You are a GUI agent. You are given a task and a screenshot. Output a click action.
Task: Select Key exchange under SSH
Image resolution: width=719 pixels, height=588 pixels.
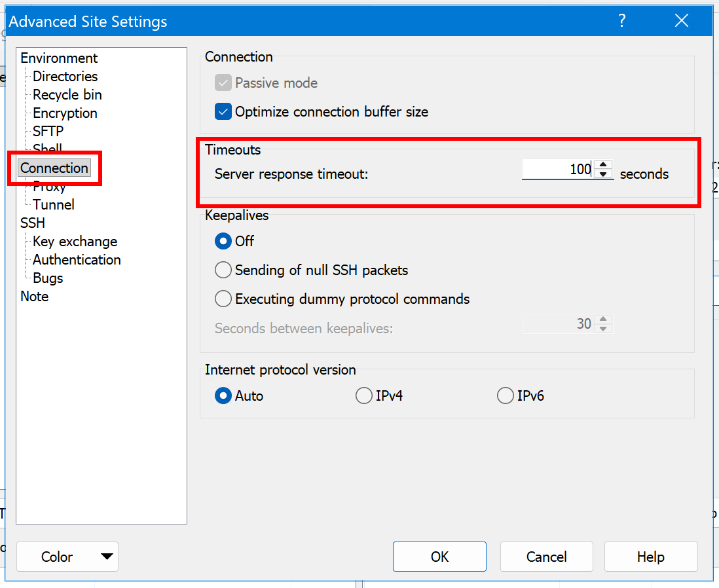click(75, 242)
